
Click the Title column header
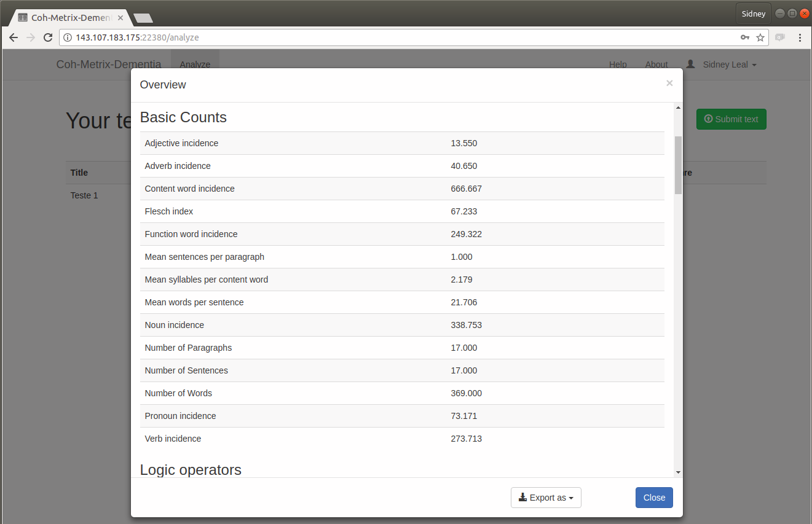click(79, 173)
